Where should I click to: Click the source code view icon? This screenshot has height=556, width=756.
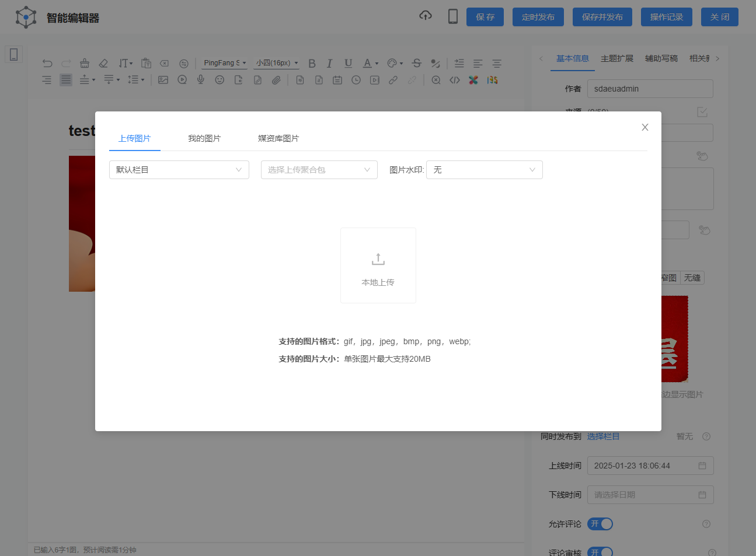[x=455, y=80]
